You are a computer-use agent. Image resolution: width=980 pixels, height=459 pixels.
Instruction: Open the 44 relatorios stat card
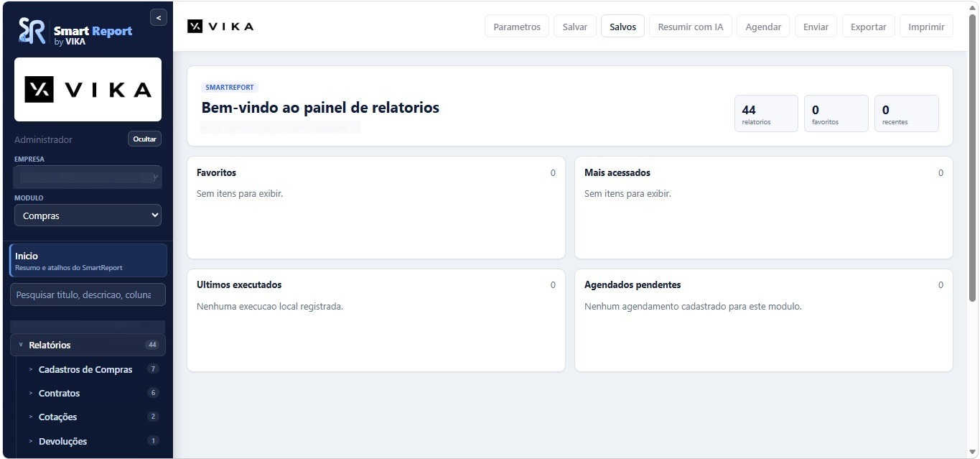(766, 113)
